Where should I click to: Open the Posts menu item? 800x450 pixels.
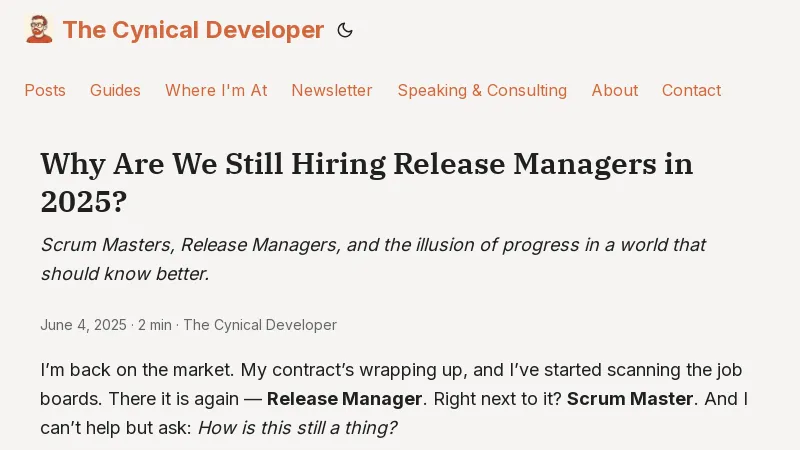click(x=45, y=90)
